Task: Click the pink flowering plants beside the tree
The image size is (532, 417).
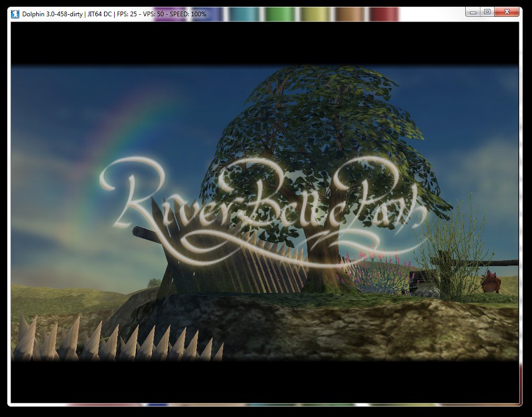Action: (379, 271)
